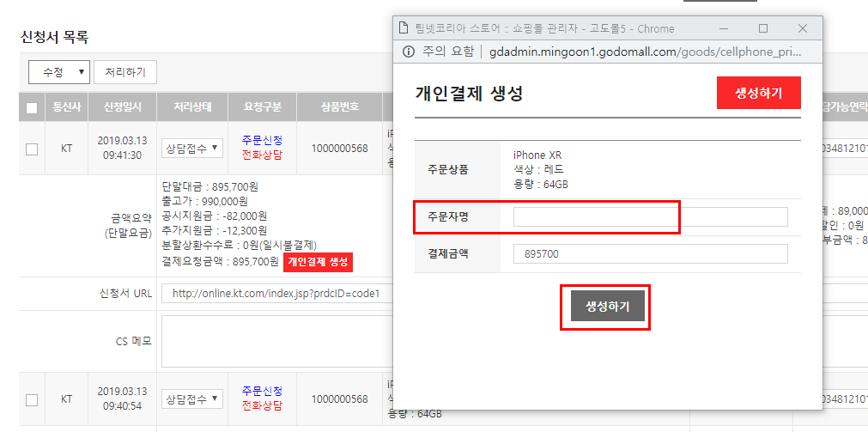Click the 신청서 URL input field

[275, 294]
